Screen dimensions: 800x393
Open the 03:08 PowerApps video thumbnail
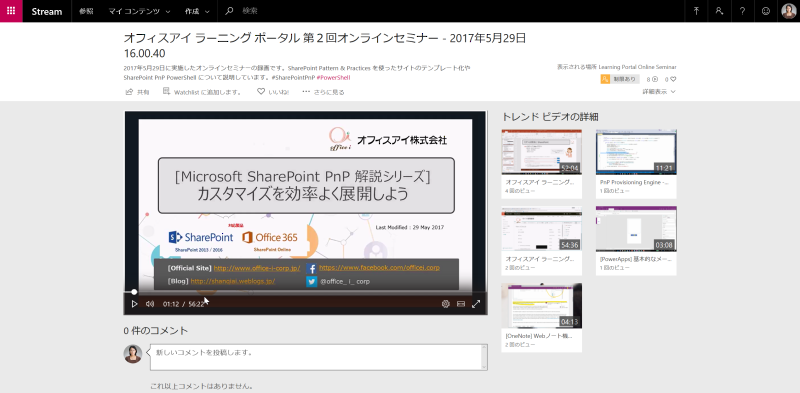[x=636, y=229]
